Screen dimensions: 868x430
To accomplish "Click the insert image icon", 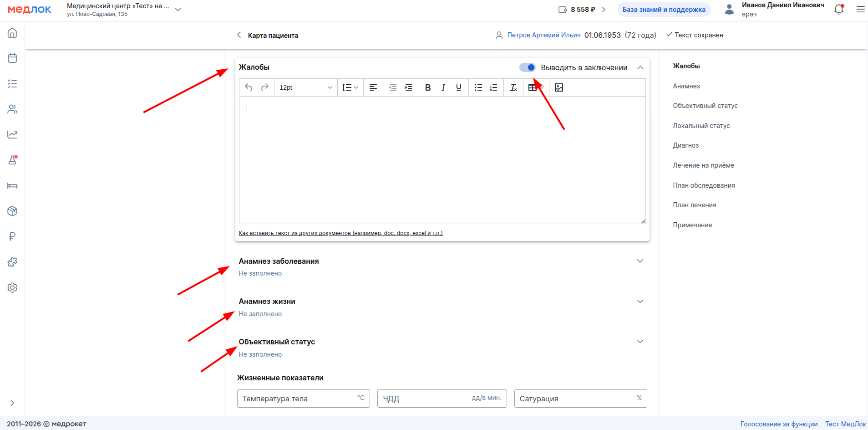I will (559, 87).
